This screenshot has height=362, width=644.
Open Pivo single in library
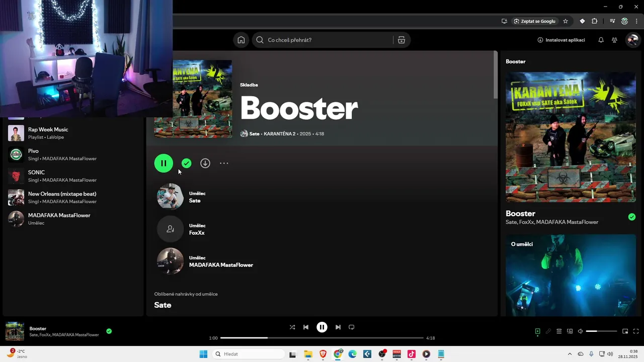click(x=73, y=154)
